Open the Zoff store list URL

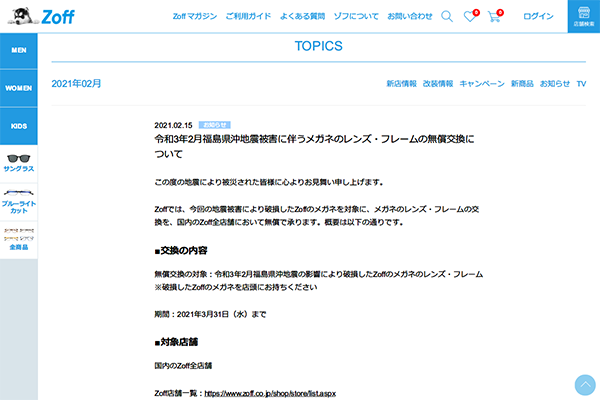tap(270, 393)
